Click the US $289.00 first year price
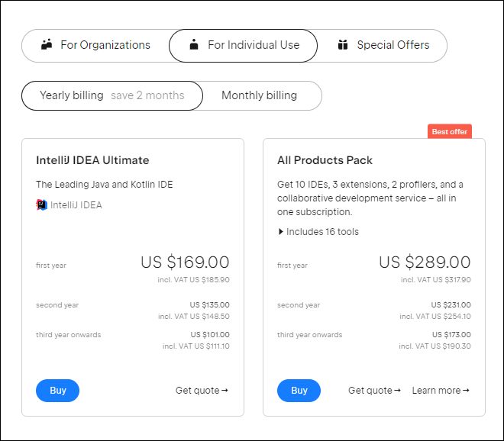The image size is (504, 441). [x=425, y=262]
